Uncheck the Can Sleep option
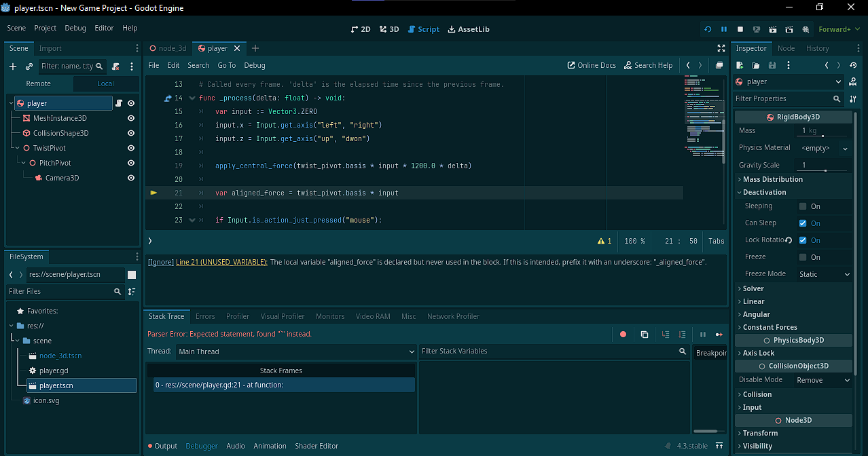This screenshot has height=456, width=868. point(803,223)
